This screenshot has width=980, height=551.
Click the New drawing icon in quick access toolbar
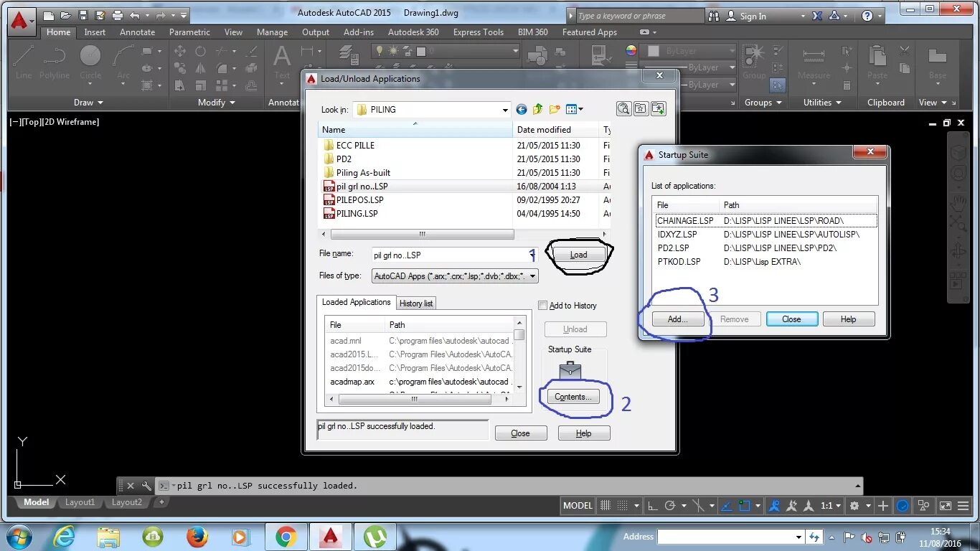tap(49, 15)
